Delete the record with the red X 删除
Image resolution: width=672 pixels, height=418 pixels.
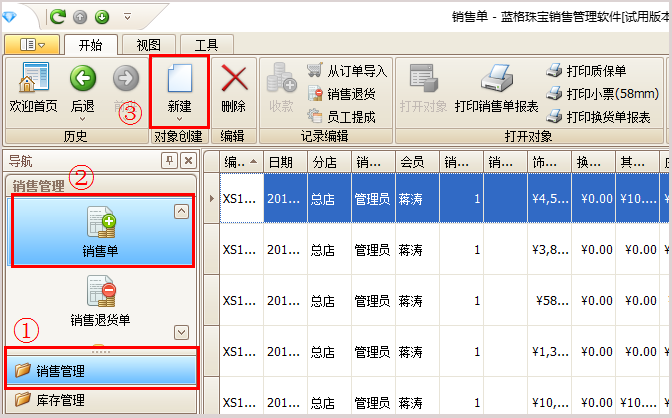click(234, 89)
